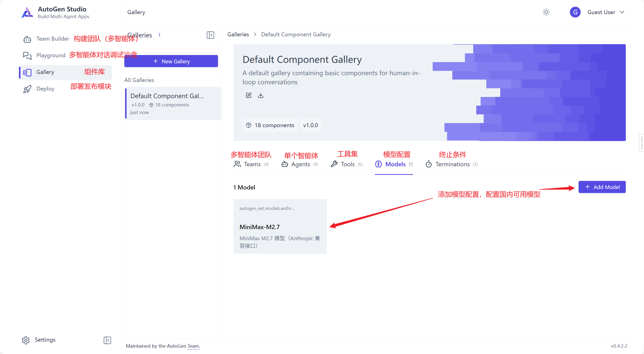
Task: Click the Guest User avatar
Action: [575, 12]
